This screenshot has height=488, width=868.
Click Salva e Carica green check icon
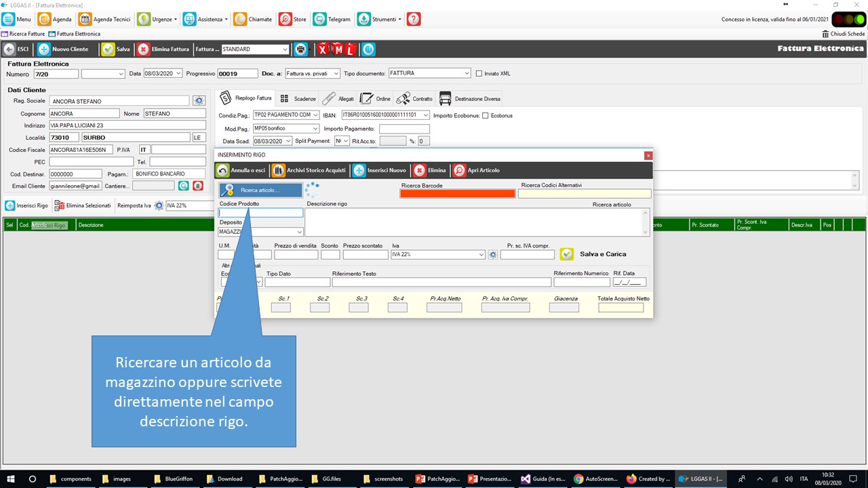pos(567,254)
